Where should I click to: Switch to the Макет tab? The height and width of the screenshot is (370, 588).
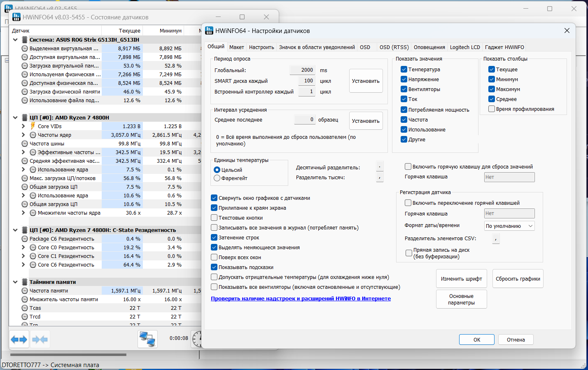point(237,47)
